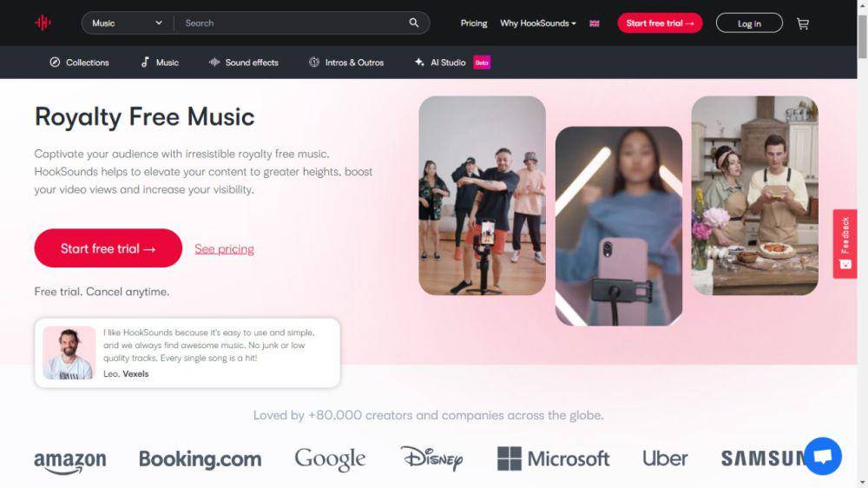Click the dancing group video thumbnail
The image size is (868, 488).
(482, 195)
